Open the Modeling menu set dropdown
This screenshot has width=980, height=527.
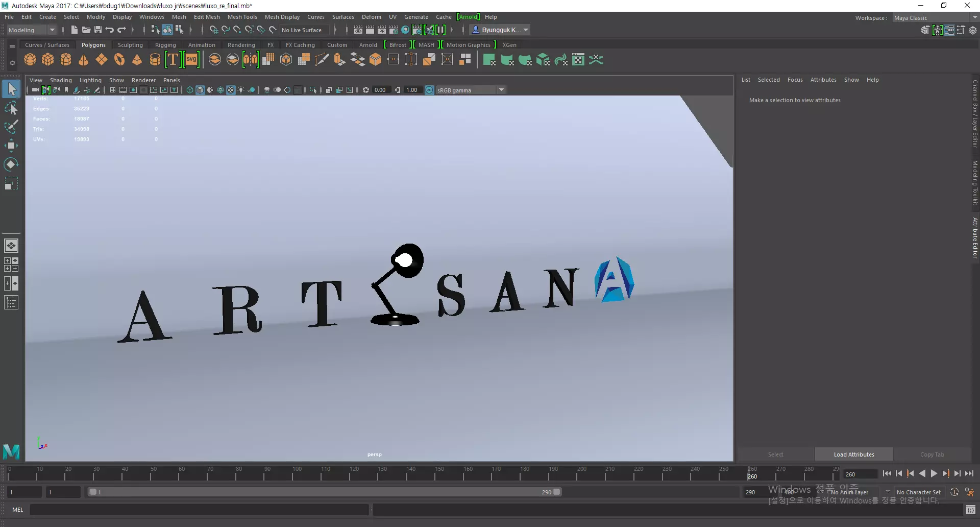coord(32,30)
